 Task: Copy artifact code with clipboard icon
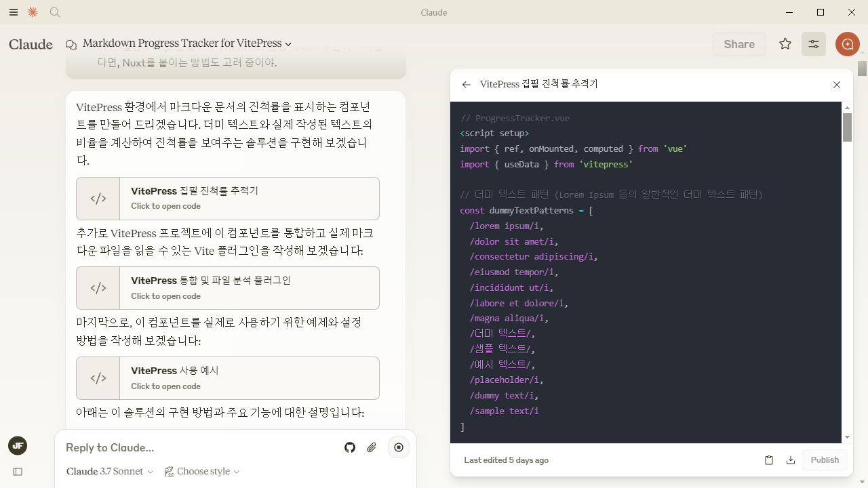pos(769,460)
